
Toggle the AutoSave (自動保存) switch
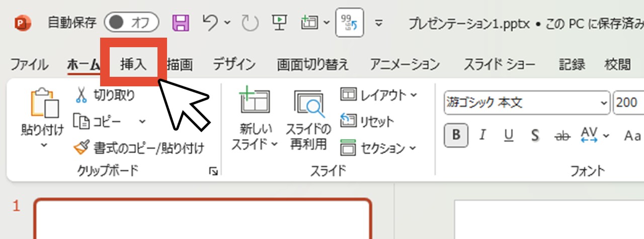tap(131, 23)
